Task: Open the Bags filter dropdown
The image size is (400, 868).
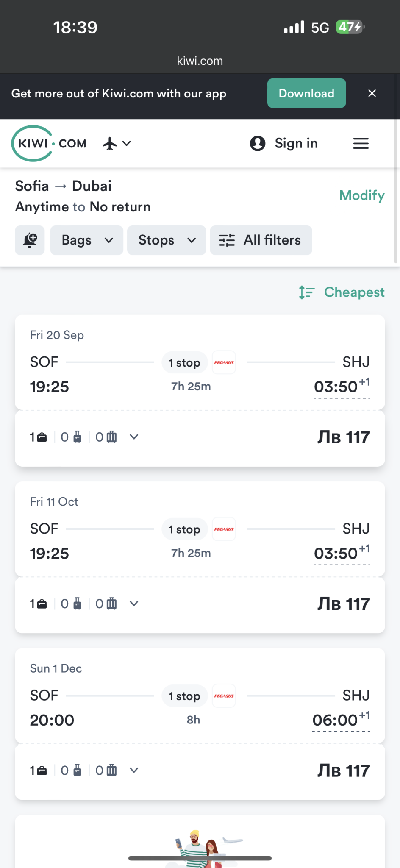Action: [87, 240]
